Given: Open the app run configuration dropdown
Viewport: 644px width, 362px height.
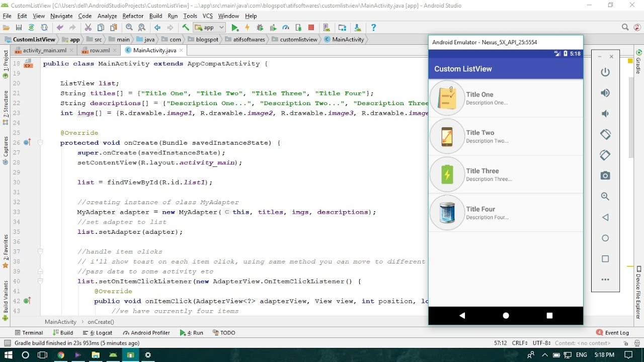Looking at the screenshot, I should [x=209, y=28].
